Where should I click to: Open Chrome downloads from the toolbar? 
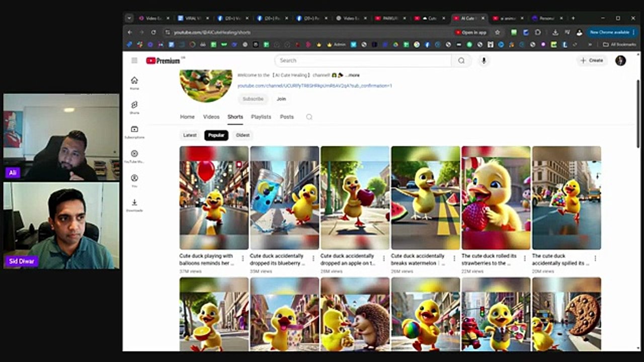[555, 32]
